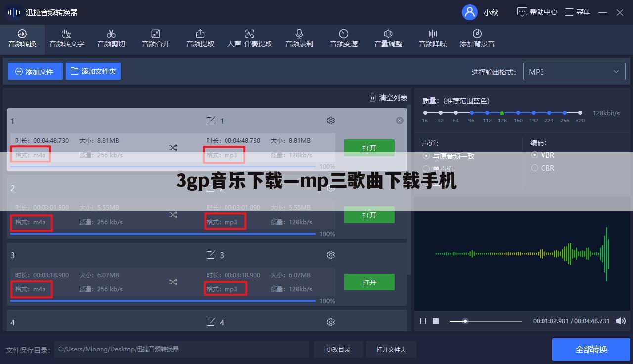Set quality slider to 64 kbit/s
This screenshot has height=364, width=633.
[x=456, y=113]
